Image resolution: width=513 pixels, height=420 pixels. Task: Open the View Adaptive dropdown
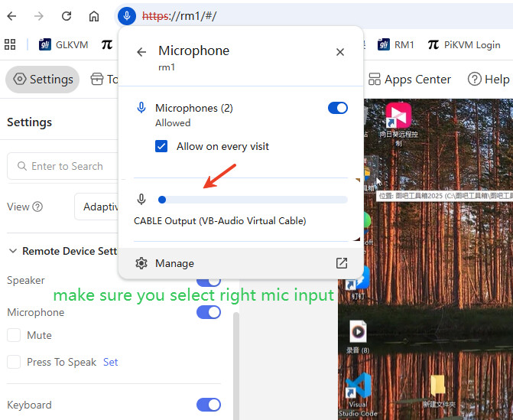tap(96, 207)
